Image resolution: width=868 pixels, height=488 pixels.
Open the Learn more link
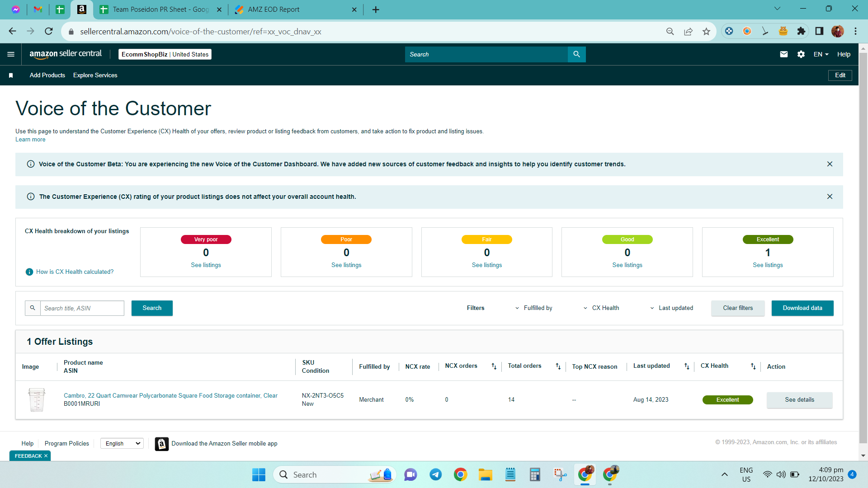pyautogui.click(x=30, y=140)
